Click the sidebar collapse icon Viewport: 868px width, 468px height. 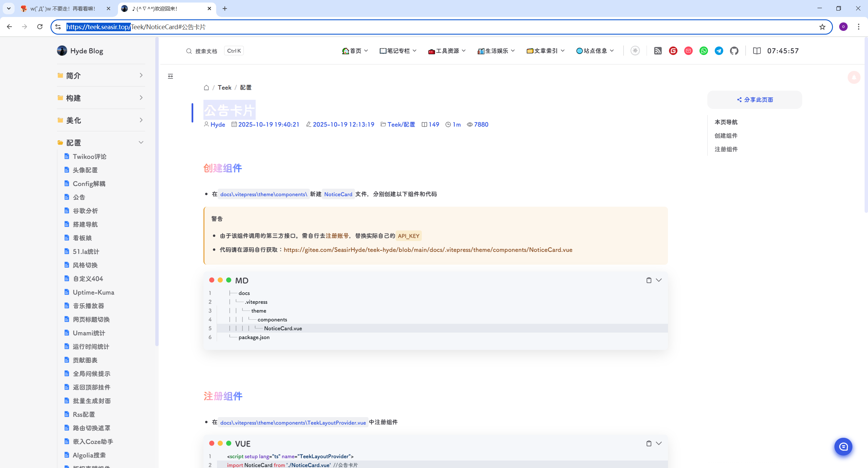tap(171, 76)
